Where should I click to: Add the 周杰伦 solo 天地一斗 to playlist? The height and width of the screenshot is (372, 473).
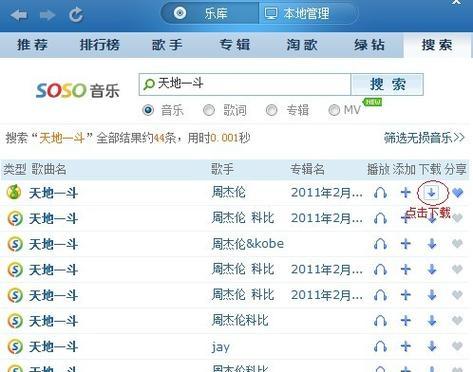coord(406,192)
